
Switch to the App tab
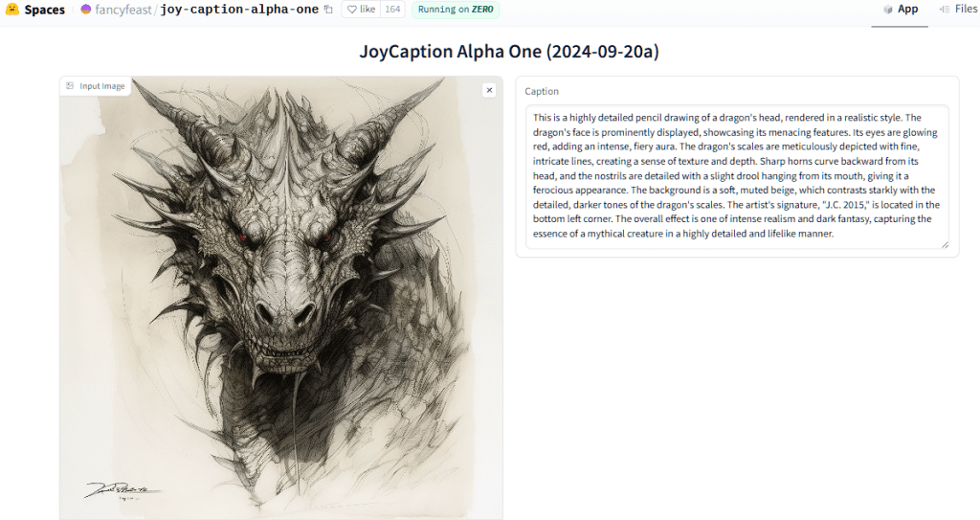pyautogui.click(x=900, y=10)
